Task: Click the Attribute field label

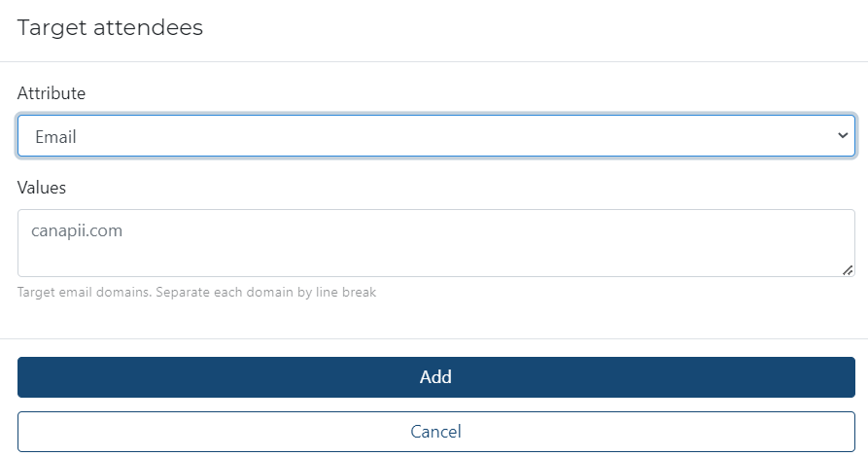Action: (x=52, y=93)
